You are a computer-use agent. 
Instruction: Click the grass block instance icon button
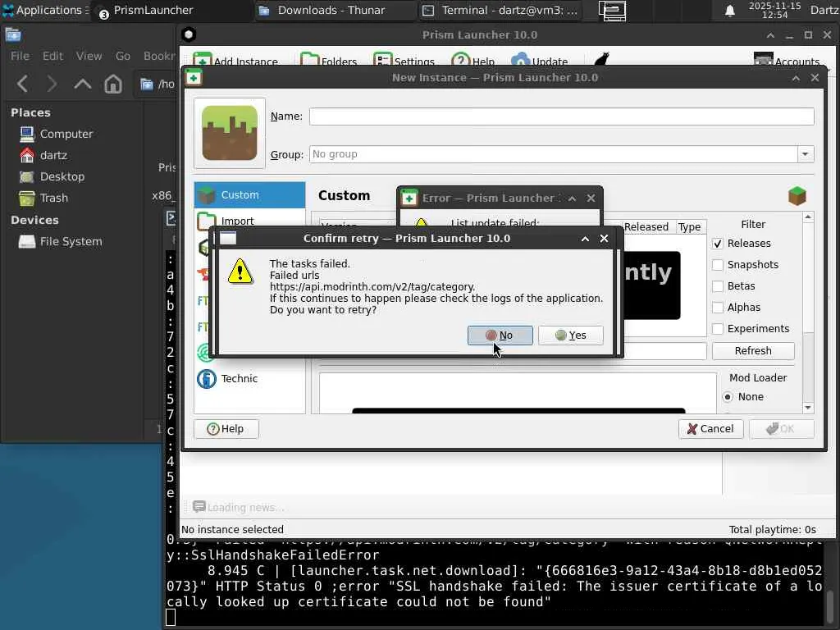230,133
